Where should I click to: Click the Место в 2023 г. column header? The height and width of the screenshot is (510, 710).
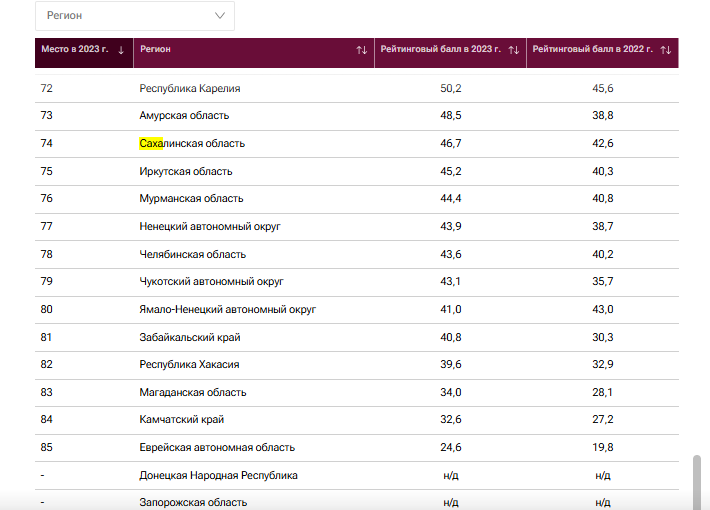pyautogui.click(x=84, y=53)
